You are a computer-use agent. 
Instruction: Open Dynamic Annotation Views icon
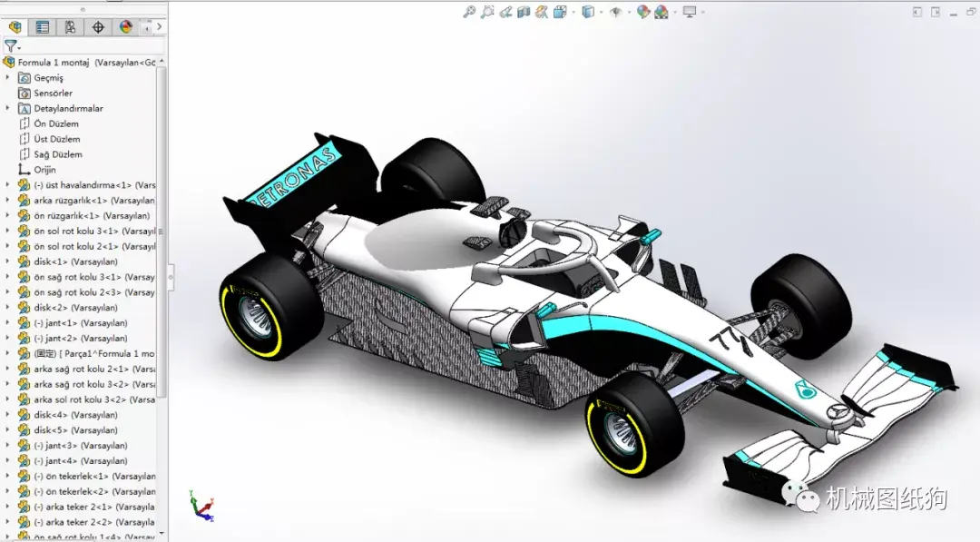coord(542,11)
